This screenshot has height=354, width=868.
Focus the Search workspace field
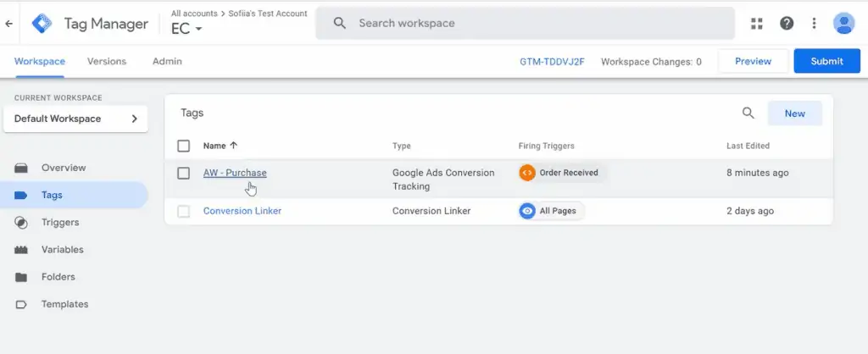[526, 23]
